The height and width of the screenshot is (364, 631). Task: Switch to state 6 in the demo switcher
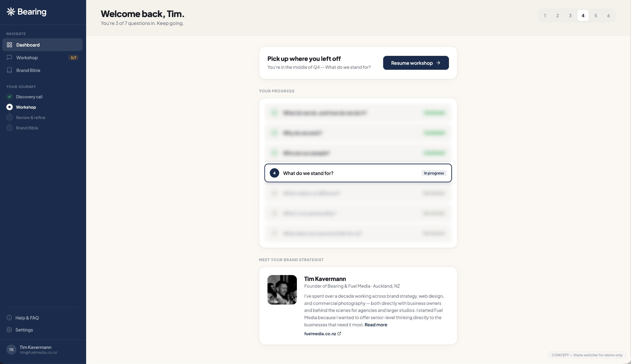(609, 15)
